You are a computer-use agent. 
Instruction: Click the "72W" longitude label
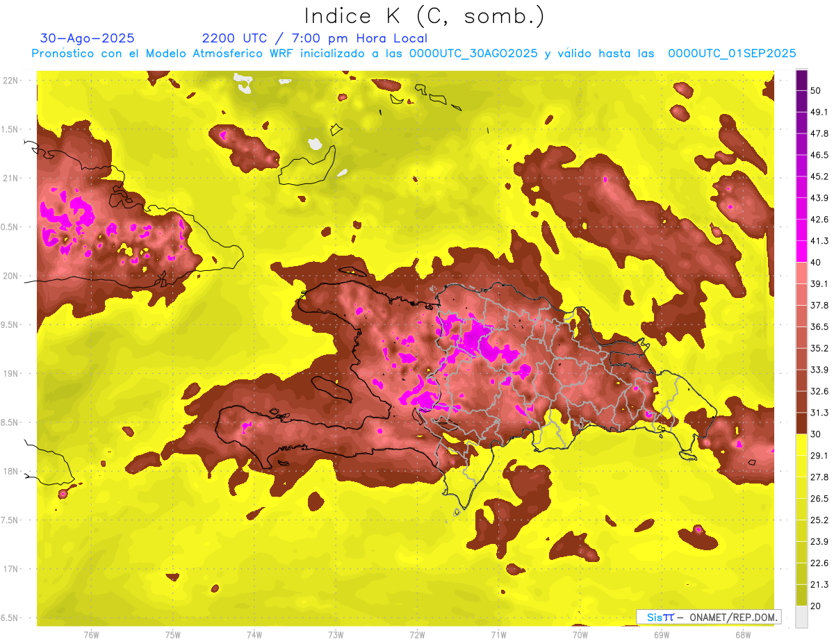[417, 634]
